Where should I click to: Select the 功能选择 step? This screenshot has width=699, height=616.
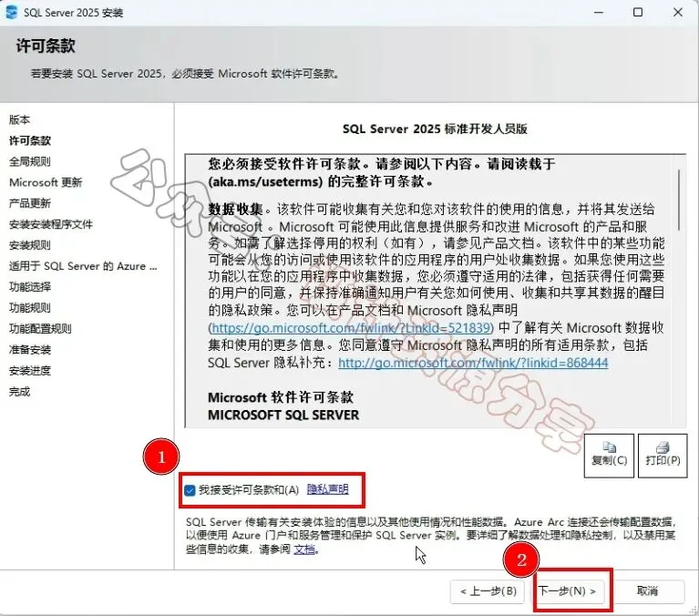30,287
